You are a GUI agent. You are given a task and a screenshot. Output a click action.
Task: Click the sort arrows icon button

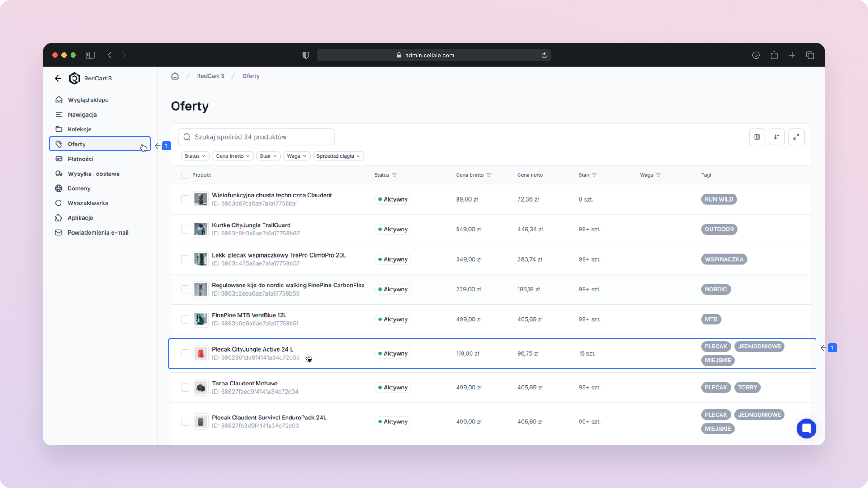click(x=777, y=137)
